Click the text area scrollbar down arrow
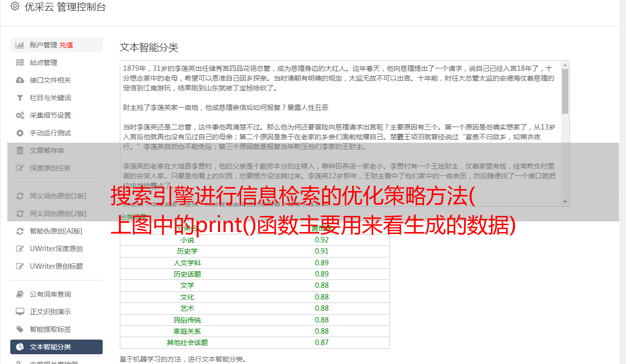This screenshot has width=626, height=364. click(565, 201)
